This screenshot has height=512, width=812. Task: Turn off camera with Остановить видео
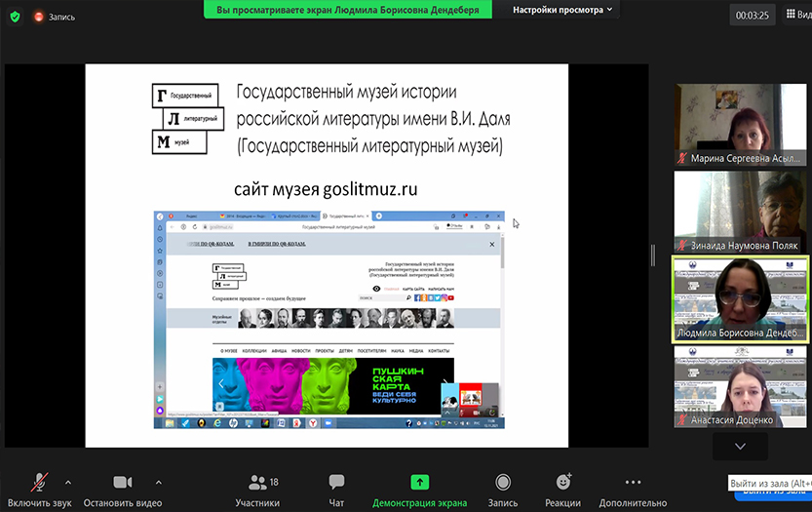(x=122, y=489)
